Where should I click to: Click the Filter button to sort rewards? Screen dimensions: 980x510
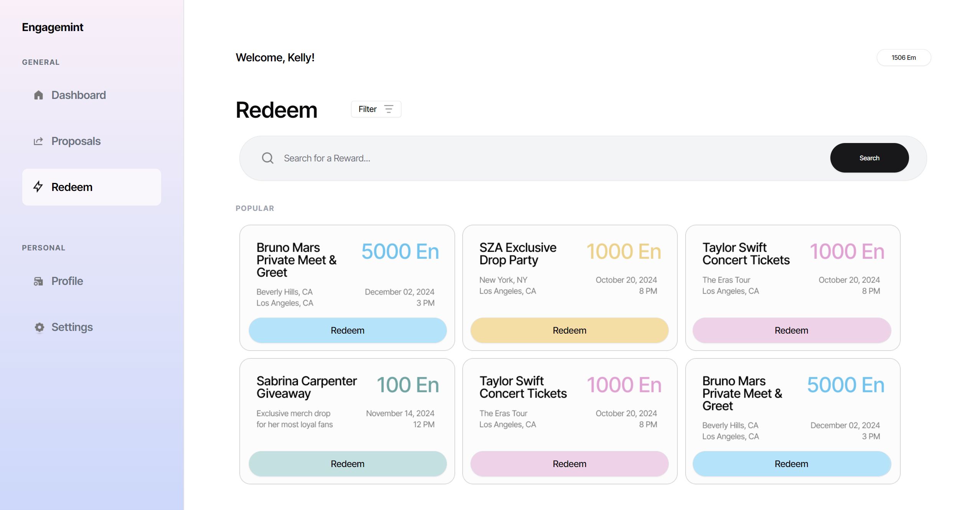click(376, 109)
